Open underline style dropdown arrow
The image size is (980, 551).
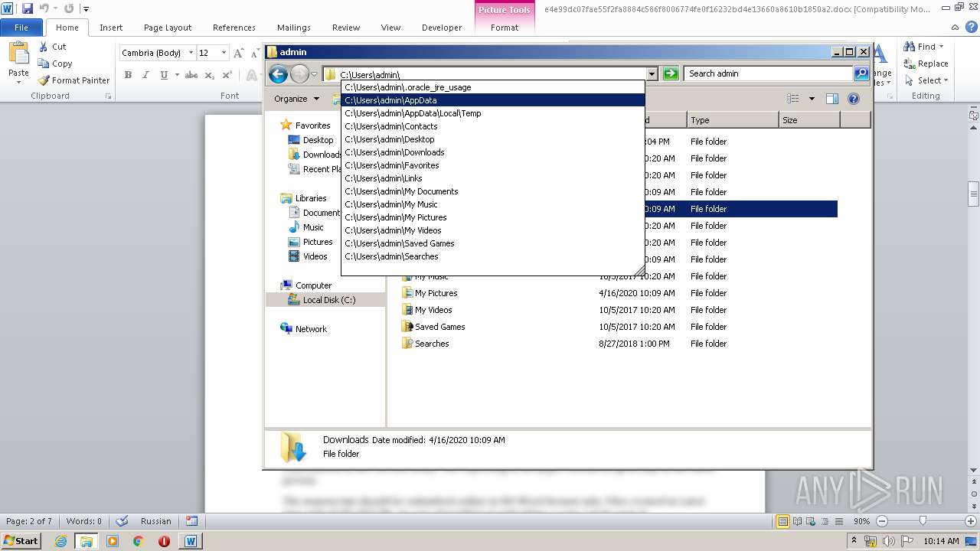click(177, 75)
